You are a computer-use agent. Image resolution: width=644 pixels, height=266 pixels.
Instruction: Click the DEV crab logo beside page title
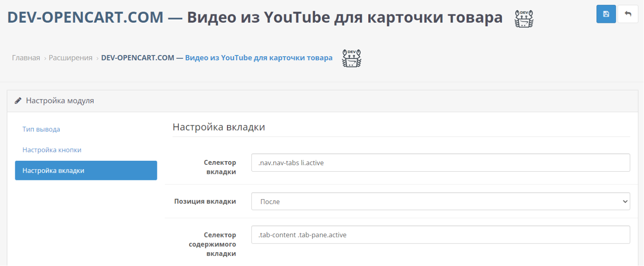click(x=524, y=18)
